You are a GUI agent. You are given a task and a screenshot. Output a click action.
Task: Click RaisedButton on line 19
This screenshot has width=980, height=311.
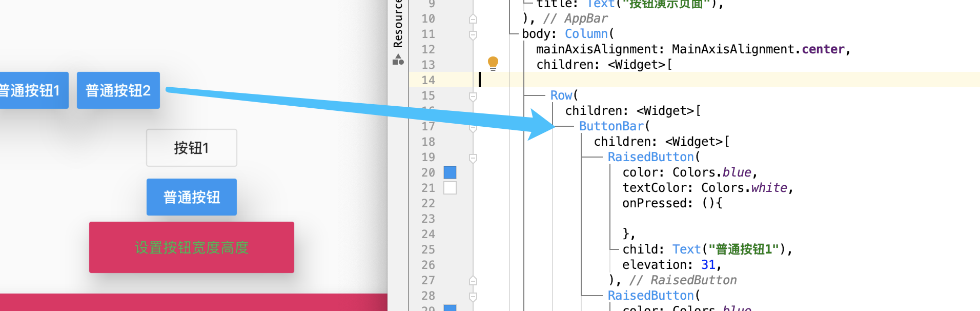(651, 157)
